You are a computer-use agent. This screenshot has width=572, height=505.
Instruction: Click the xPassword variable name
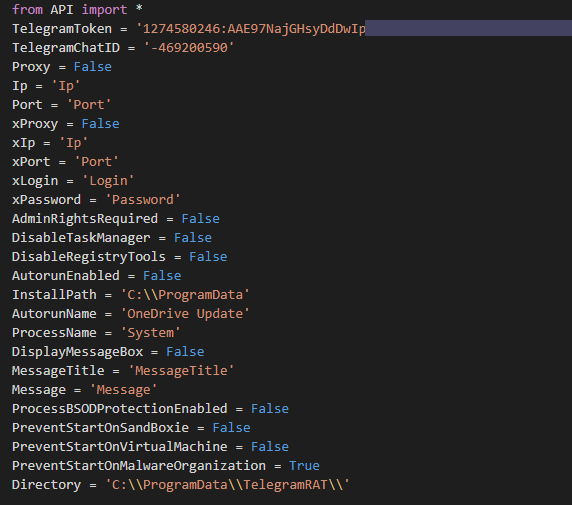pos(46,200)
